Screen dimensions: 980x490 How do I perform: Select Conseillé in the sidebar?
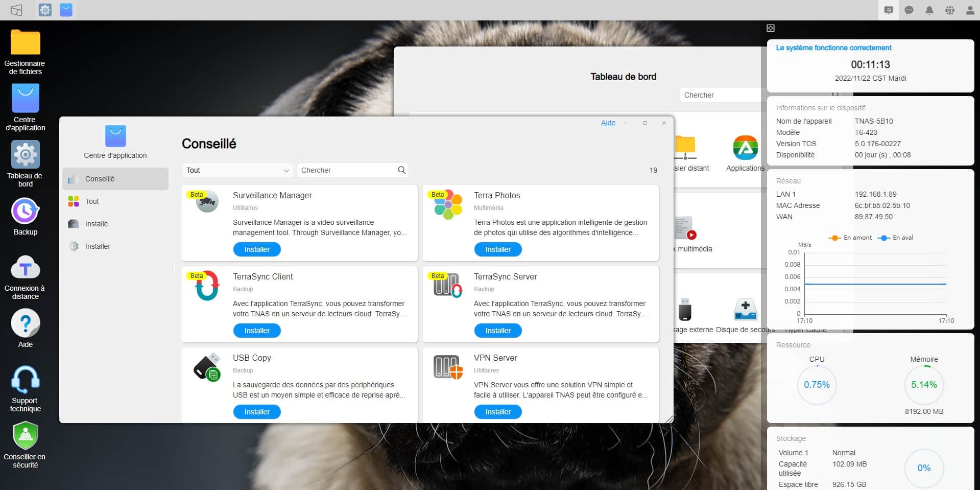[x=115, y=179]
